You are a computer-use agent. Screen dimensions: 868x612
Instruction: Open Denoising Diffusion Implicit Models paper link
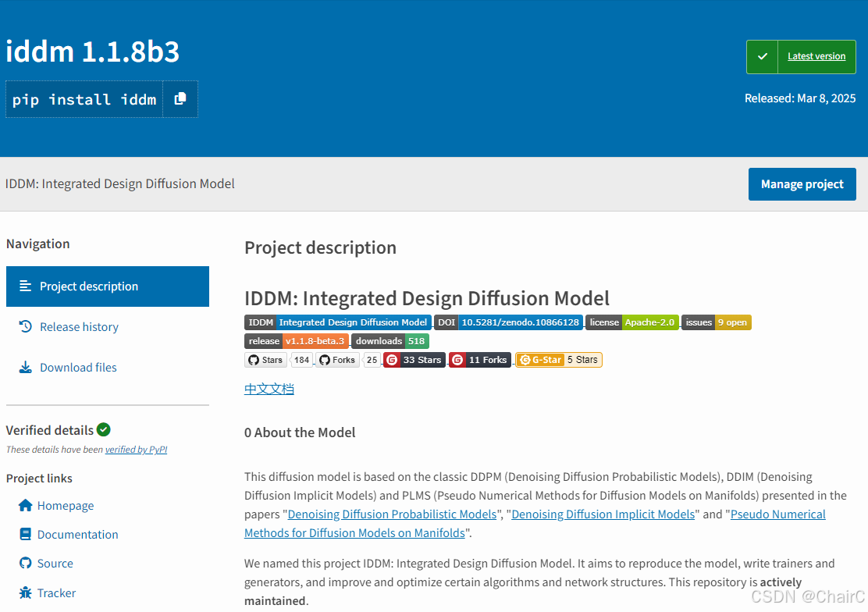tap(603, 514)
